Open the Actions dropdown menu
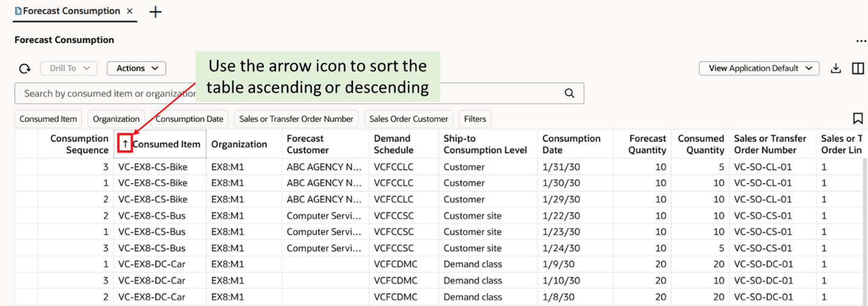Image resolution: width=868 pixels, height=306 pixels. click(x=137, y=68)
